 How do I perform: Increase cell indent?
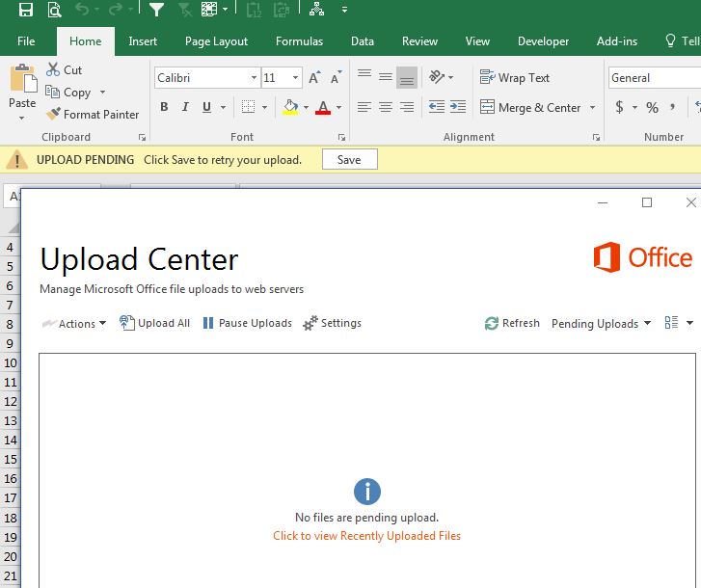coord(458,107)
